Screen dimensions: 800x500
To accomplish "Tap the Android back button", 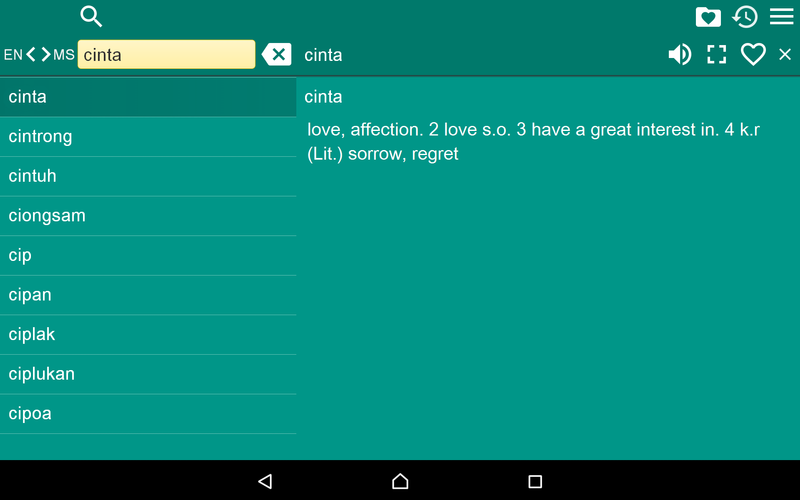I will [x=265, y=481].
